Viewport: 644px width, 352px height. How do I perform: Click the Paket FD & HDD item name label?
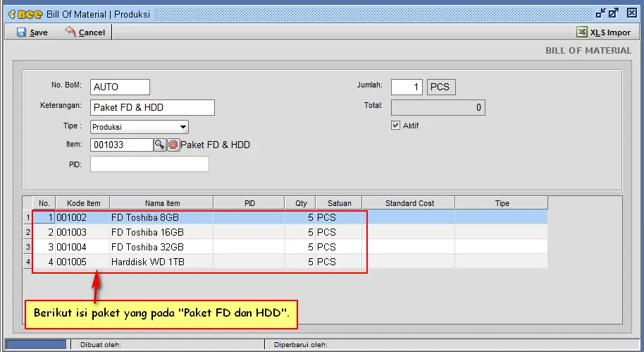215,145
